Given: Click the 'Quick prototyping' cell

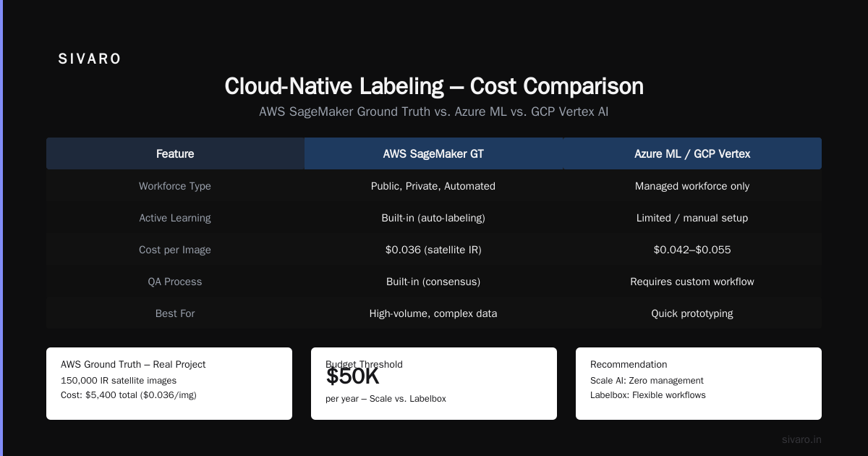Looking at the screenshot, I should click(692, 313).
